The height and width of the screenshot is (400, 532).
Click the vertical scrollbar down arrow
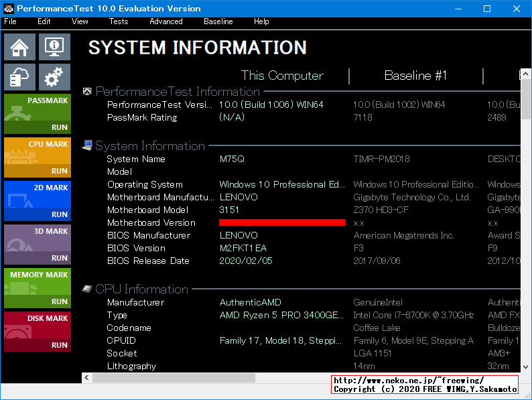click(x=525, y=366)
